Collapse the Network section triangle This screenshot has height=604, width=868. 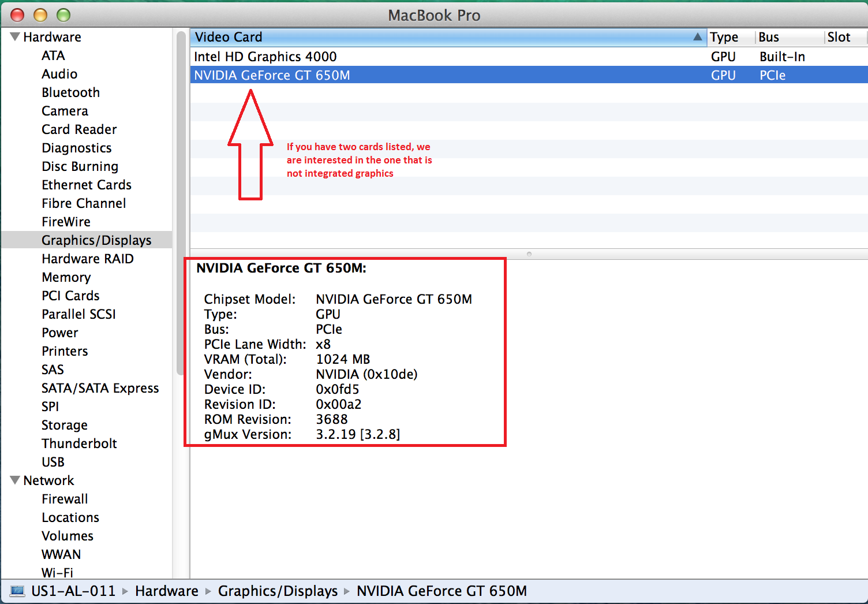pyautogui.click(x=15, y=480)
